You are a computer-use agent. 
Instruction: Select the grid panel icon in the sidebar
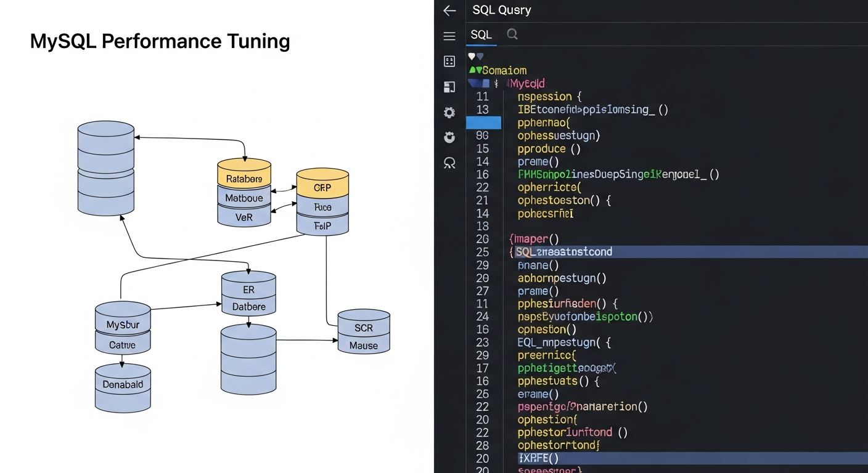(x=449, y=61)
